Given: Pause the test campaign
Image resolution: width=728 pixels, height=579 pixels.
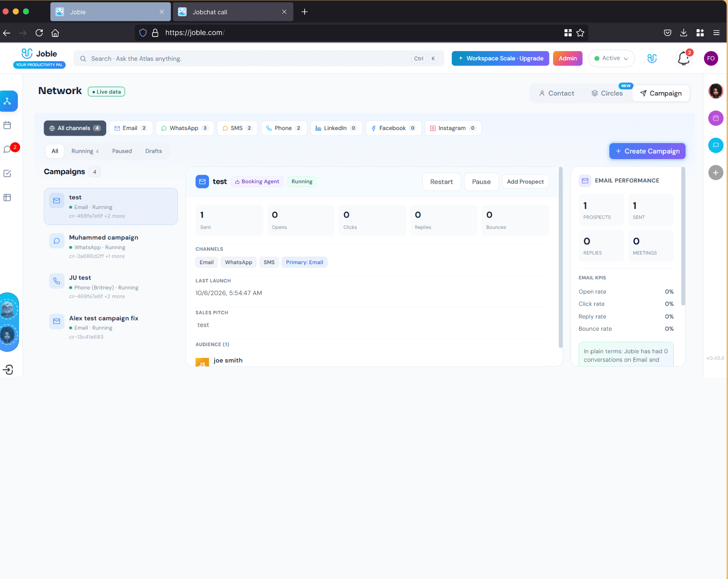Looking at the screenshot, I should coord(481,182).
